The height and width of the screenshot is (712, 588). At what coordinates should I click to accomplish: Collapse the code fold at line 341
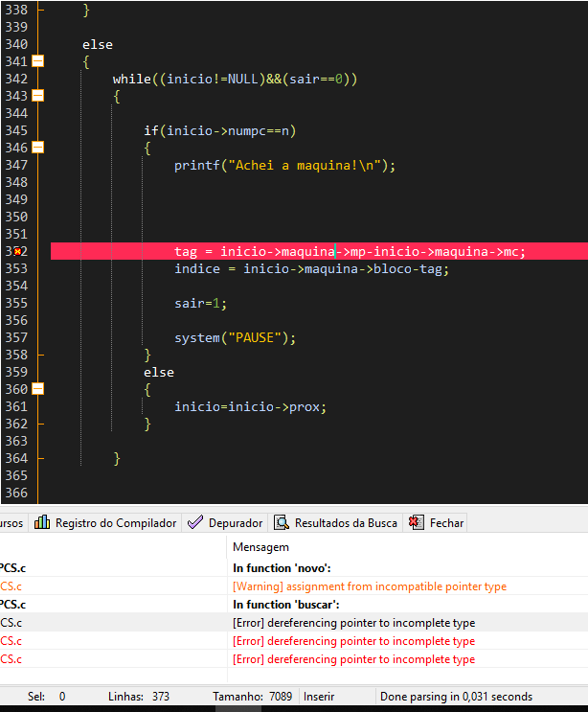click(x=38, y=61)
